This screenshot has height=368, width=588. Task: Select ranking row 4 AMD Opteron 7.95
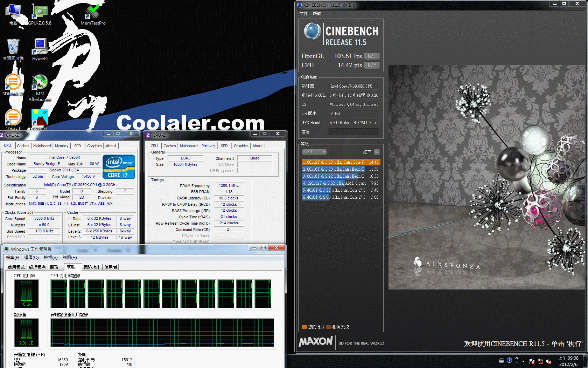pyautogui.click(x=341, y=183)
